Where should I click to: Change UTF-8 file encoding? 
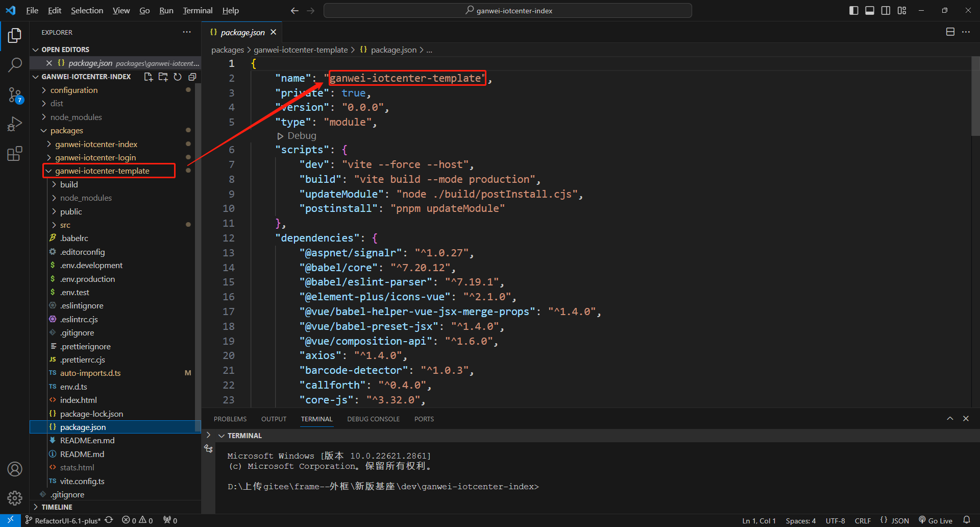click(x=836, y=520)
